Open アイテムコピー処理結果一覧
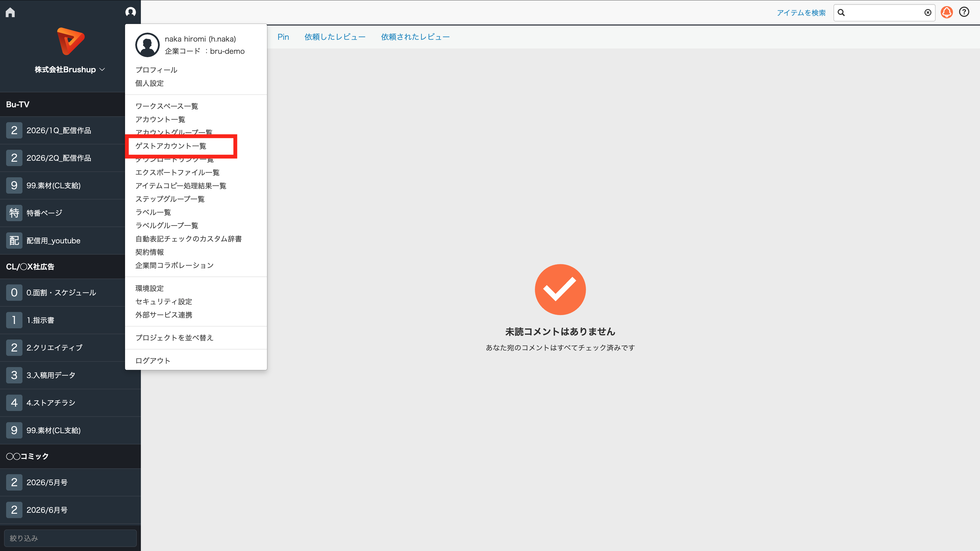Screen dimensions: 980x551 click(181, 186)
